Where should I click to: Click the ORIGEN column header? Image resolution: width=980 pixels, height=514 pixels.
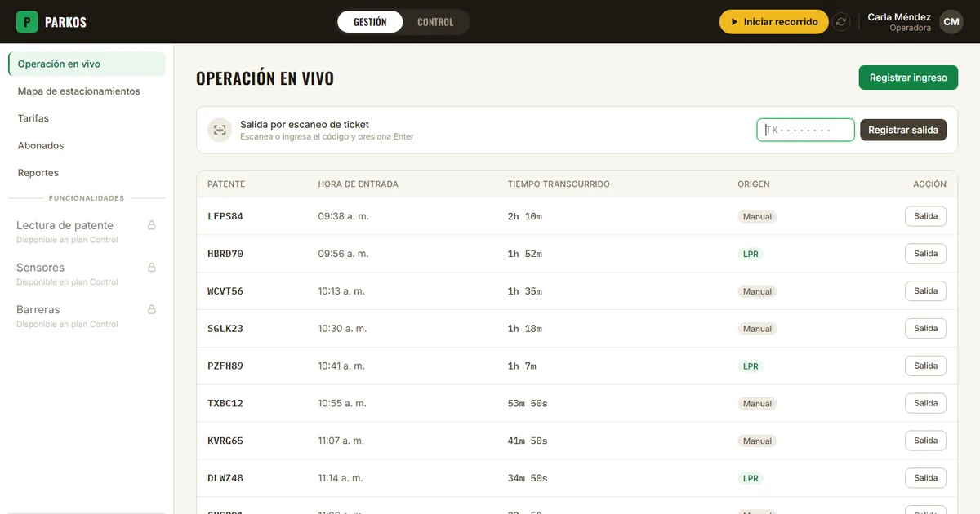pos(754,184)
